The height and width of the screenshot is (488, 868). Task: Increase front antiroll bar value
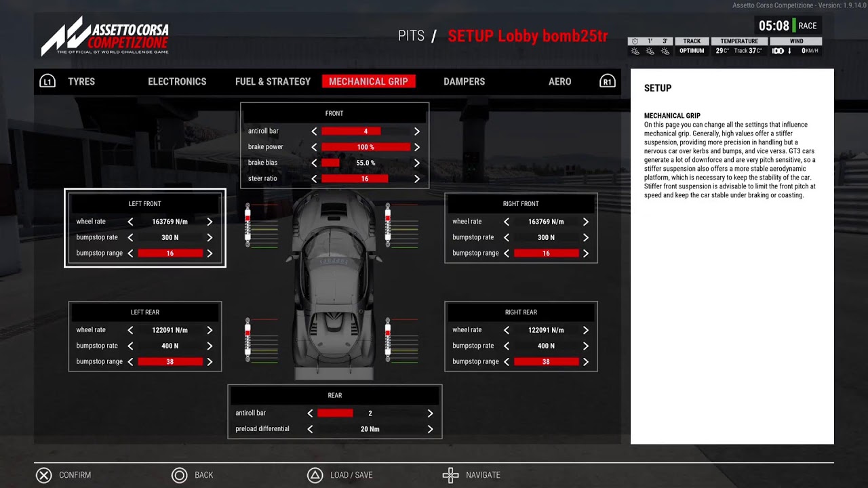coord(417,131)
